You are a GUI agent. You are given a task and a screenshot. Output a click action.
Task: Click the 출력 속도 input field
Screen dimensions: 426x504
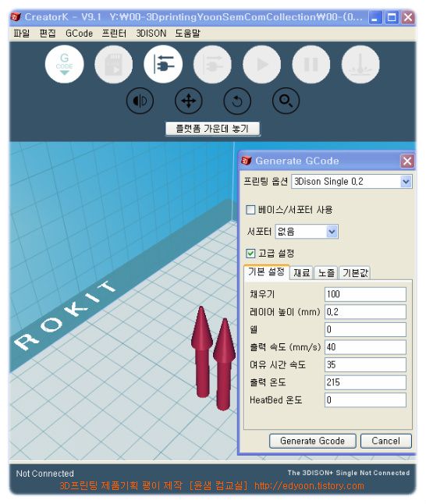point(365,347)
